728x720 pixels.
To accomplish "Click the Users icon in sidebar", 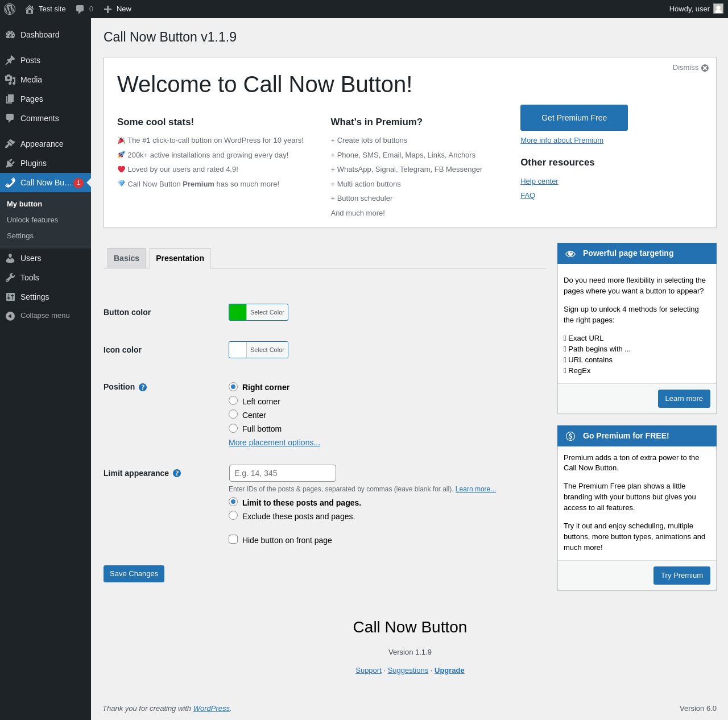I will pos(10,258).
